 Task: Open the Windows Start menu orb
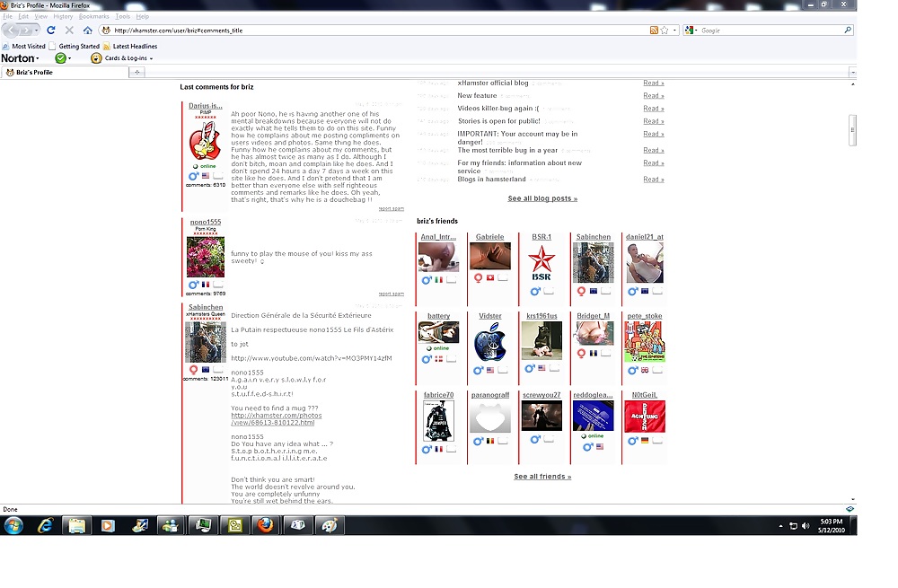point(13,526)
